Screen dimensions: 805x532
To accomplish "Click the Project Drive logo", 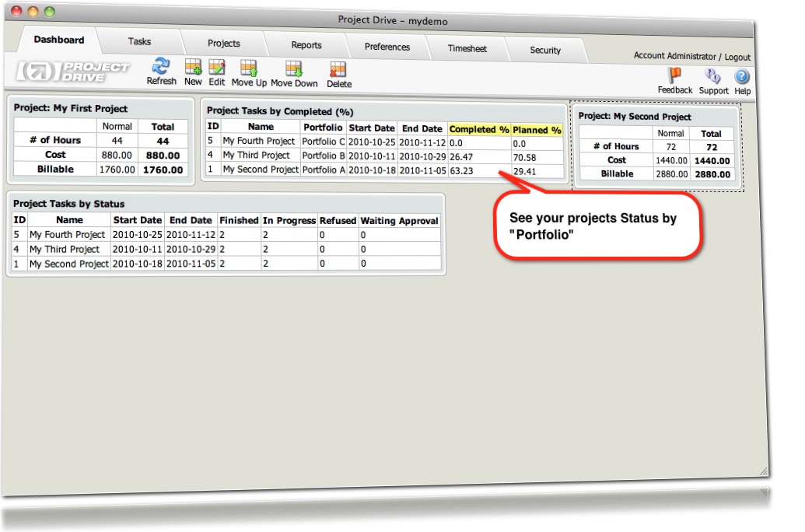I will point(73,72).
